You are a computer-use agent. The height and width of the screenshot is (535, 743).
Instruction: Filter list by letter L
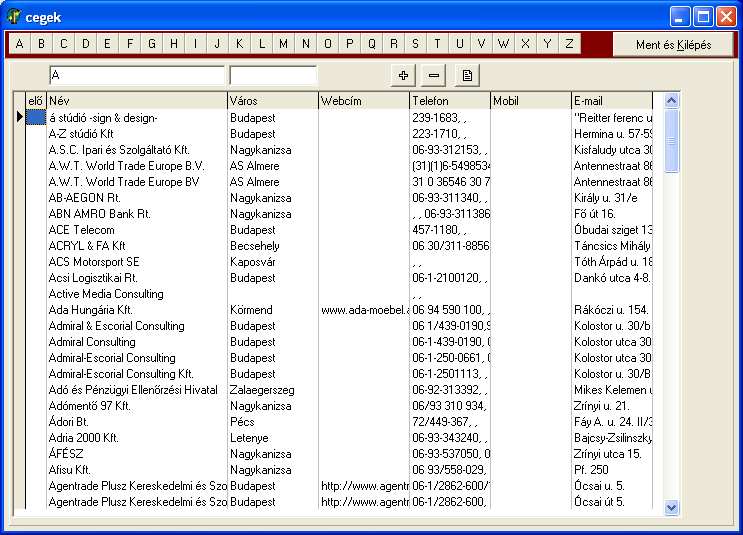[x=262, y=44]
